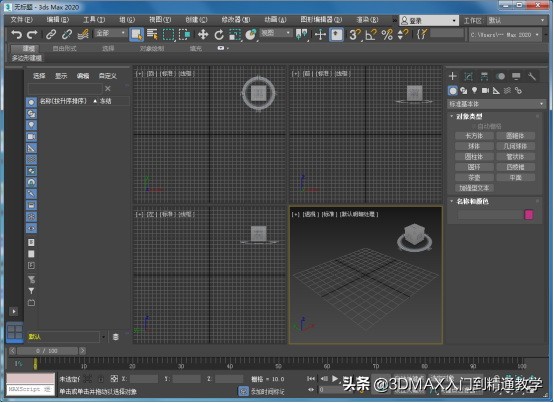Viewport: 554px width, 403px height.
Task: Click the 平面 plane button
Action: point(515,177)
